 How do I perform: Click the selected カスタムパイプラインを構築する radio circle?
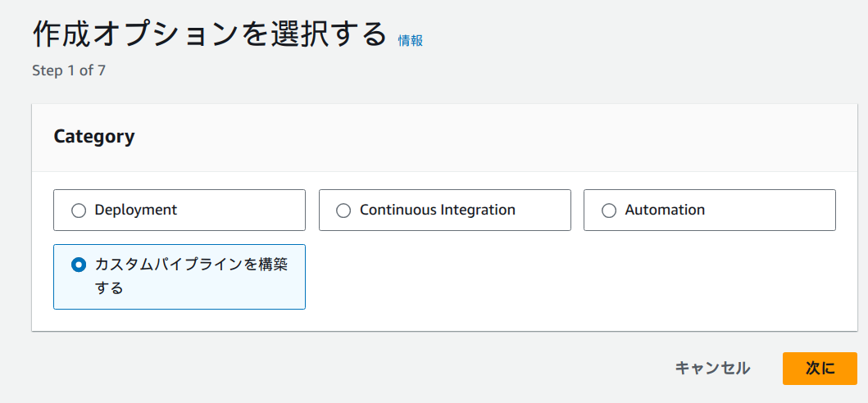[79, 265]
